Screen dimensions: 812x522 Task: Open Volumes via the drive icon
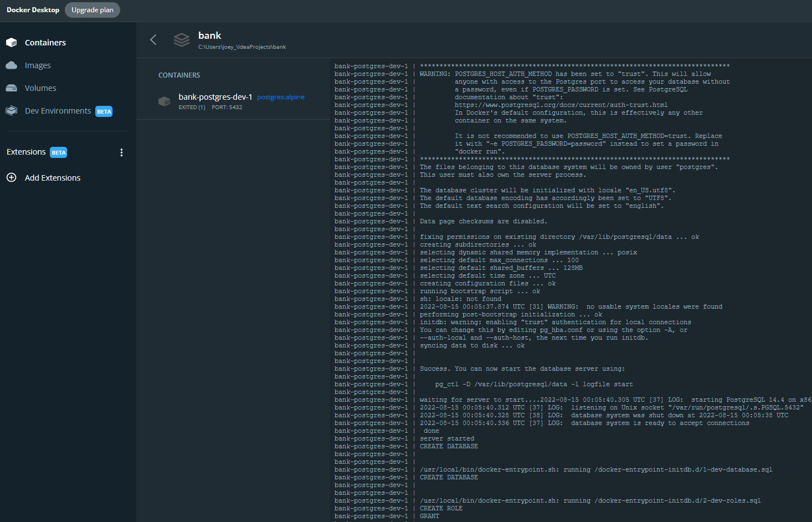point(11,88)
